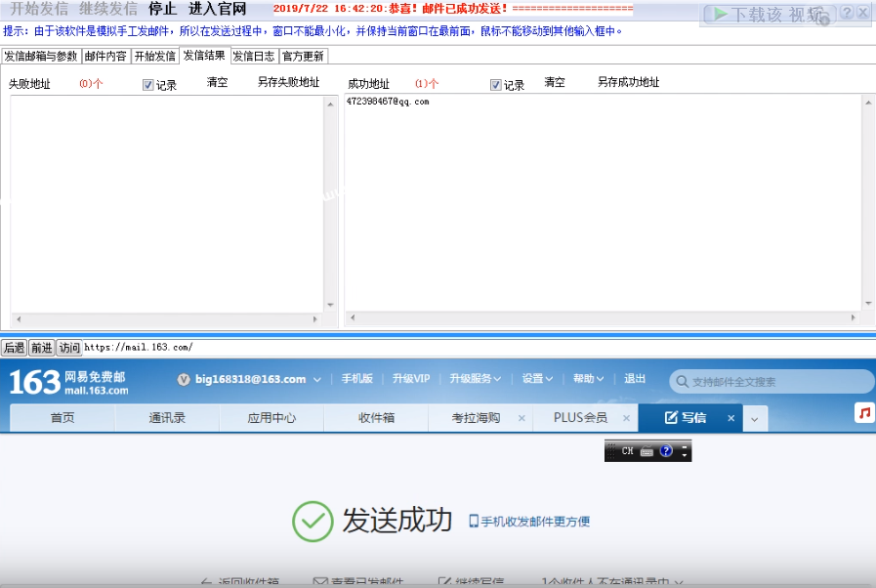Click the red music note icon
Image resolution: width=876 pixels, height=588 pixels.
864,413
